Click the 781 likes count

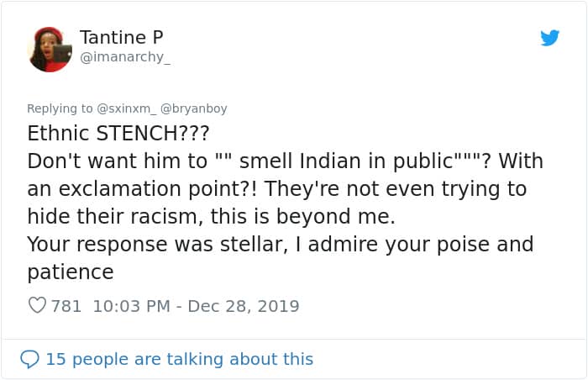tap(66, 306)
